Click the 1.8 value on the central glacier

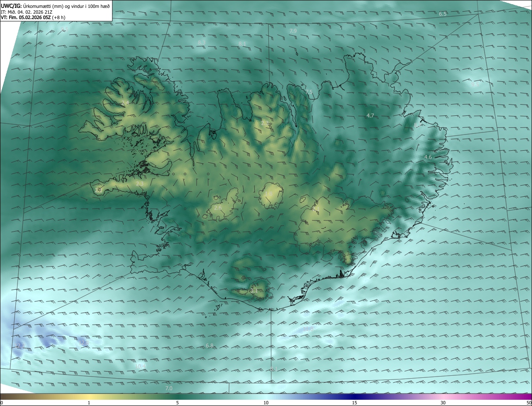[268, 194]
